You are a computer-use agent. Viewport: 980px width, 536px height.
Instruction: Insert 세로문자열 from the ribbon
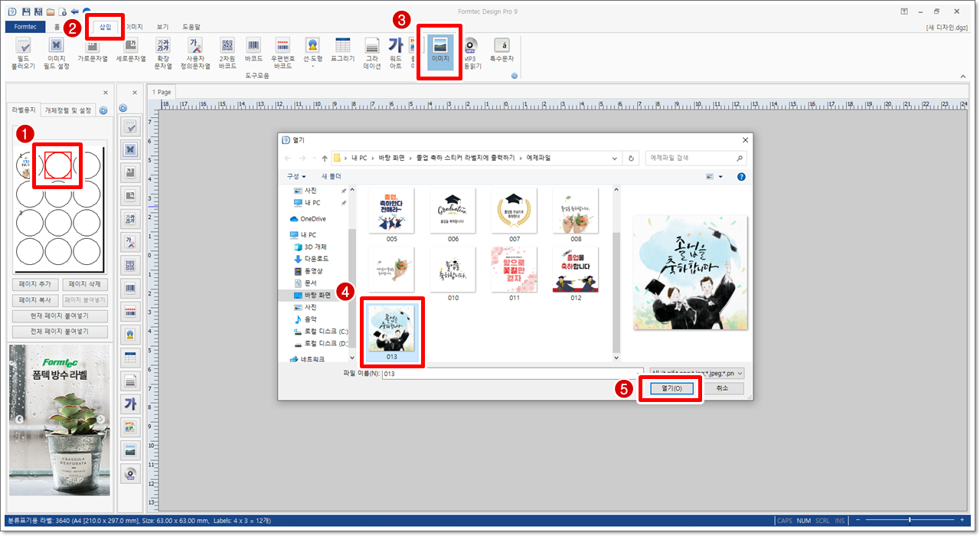point(130,51)
